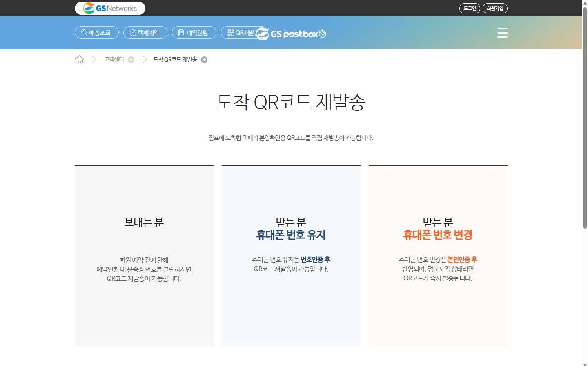
Task: Open 택배예약 parcel reservation
Action: (x=145, y=33)
